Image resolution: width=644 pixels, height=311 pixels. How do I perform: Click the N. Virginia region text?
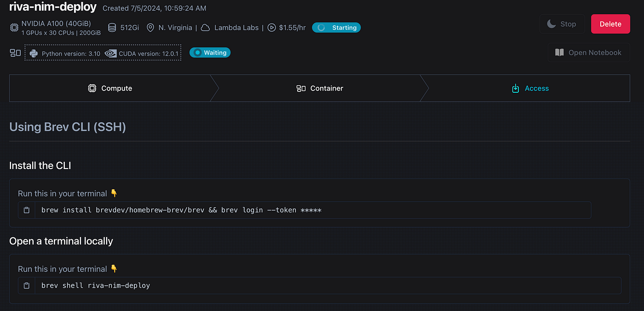coord(175,28)
